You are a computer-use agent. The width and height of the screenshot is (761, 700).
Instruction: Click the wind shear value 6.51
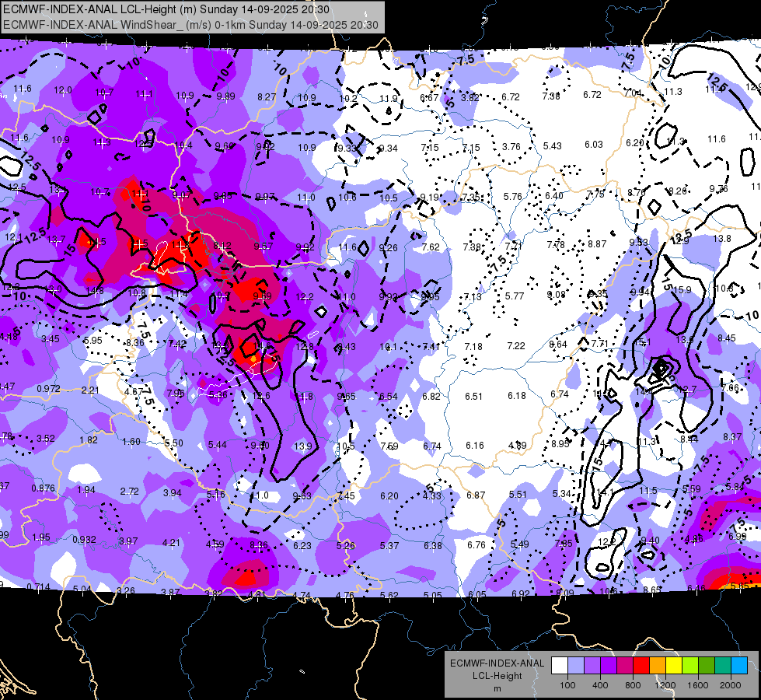[473, 397]
